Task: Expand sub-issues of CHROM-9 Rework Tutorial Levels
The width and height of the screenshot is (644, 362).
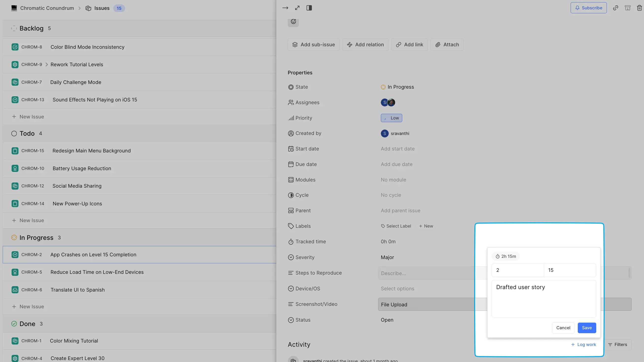Action: point(47,64)
